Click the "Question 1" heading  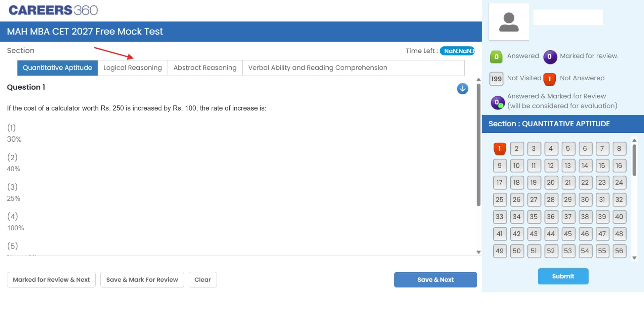coord(26,87)
